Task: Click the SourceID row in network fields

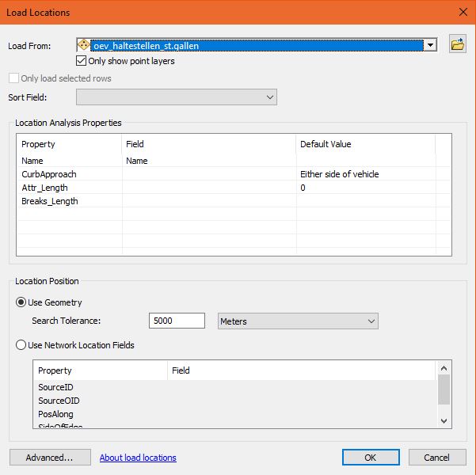Action: (x=55, y=387)
